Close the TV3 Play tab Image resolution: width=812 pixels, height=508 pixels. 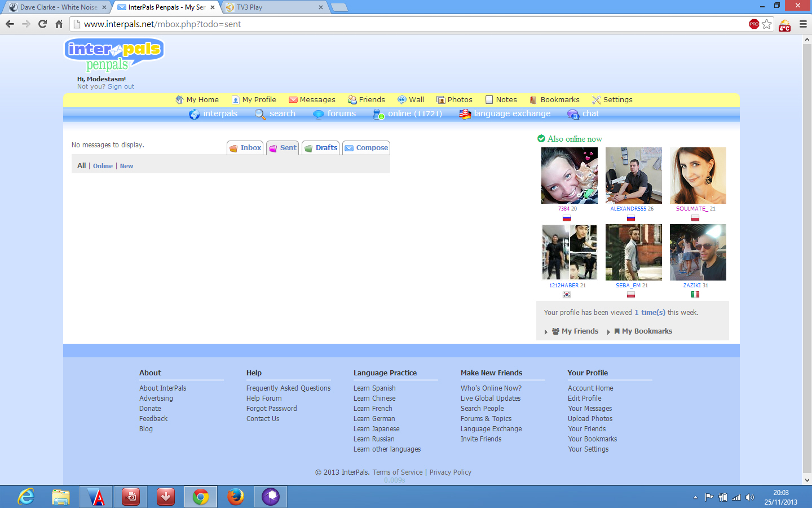[x=321, y=7]
